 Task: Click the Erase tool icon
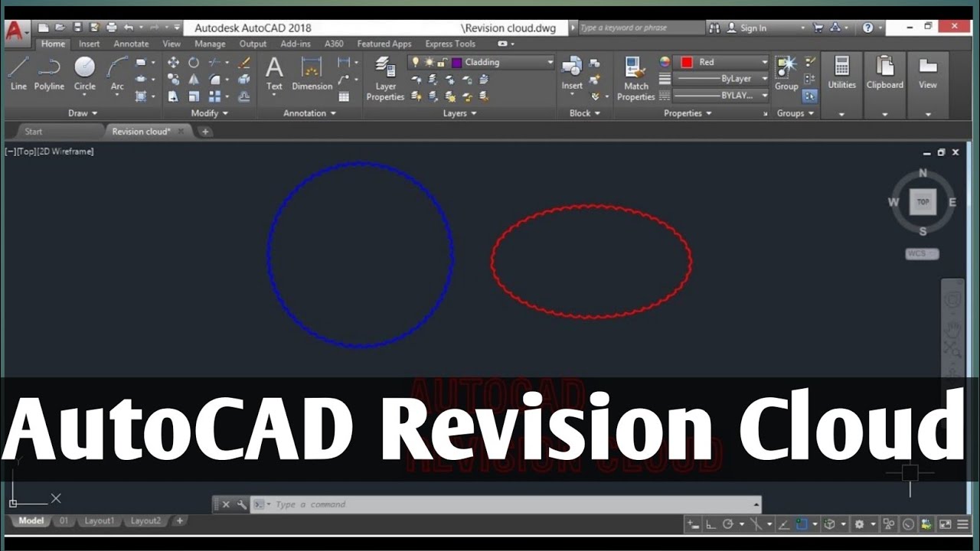click(244, 63)
